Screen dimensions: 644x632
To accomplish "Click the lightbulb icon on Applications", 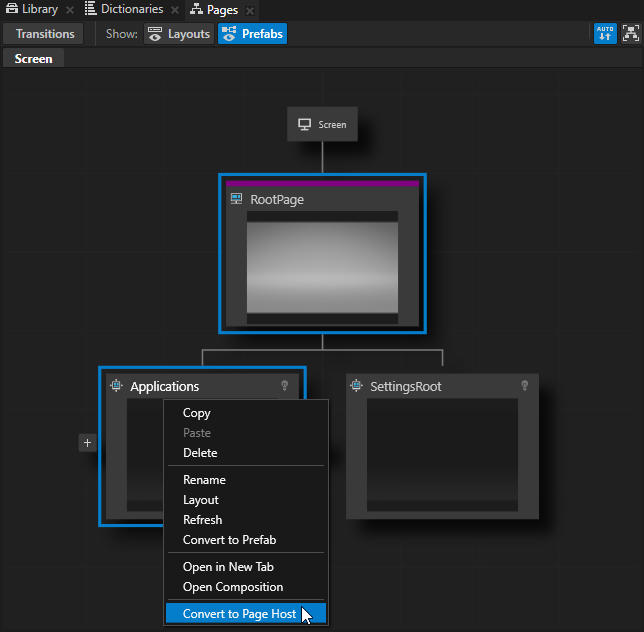I will click(284, 386).
